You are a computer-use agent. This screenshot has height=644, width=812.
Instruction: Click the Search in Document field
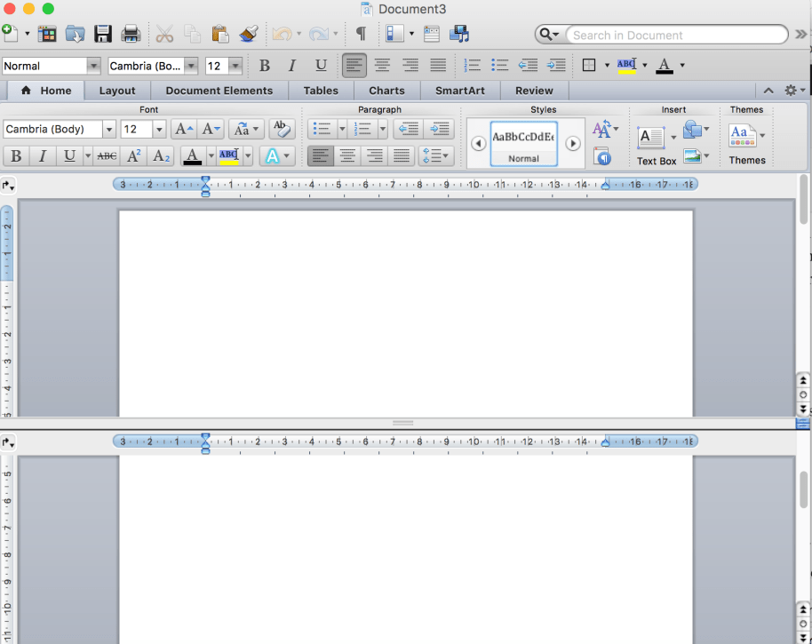[x=675, y=35]
